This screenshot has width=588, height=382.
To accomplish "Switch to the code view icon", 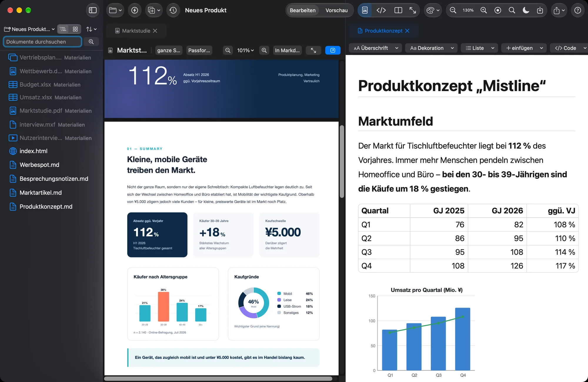I will (381, 10).
